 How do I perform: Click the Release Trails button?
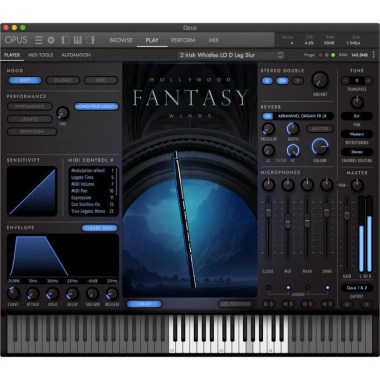click(100, 228)
